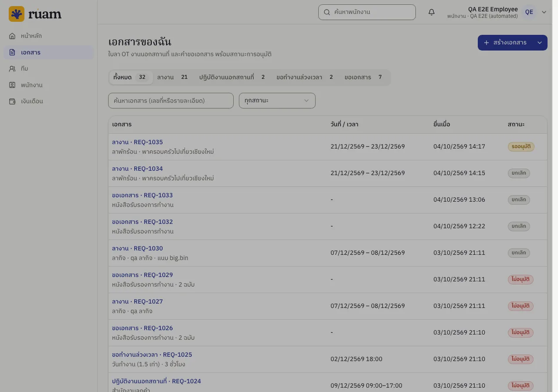Switch to the ลางาน tab
558x392 pixels.
point(172,77)
